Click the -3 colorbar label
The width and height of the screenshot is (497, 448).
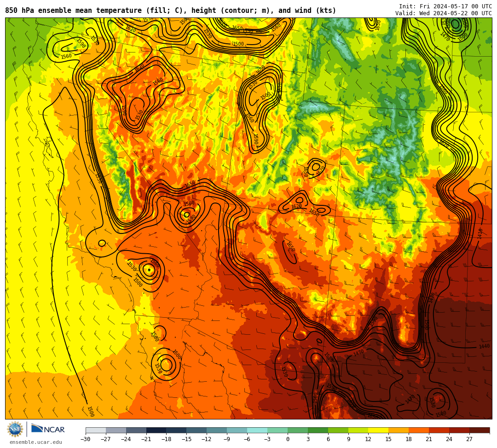(267, 439)
